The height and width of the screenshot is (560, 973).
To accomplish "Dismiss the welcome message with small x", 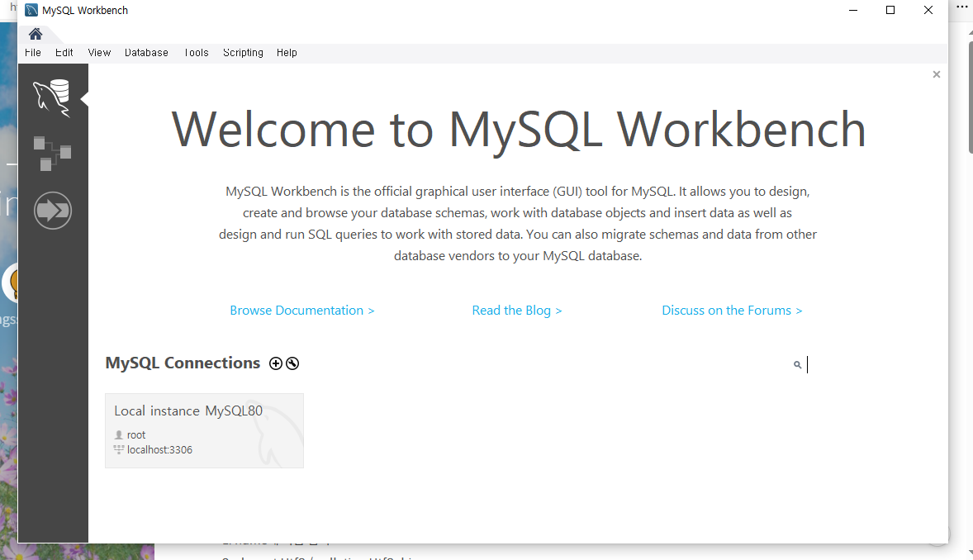I will point(937,74).
